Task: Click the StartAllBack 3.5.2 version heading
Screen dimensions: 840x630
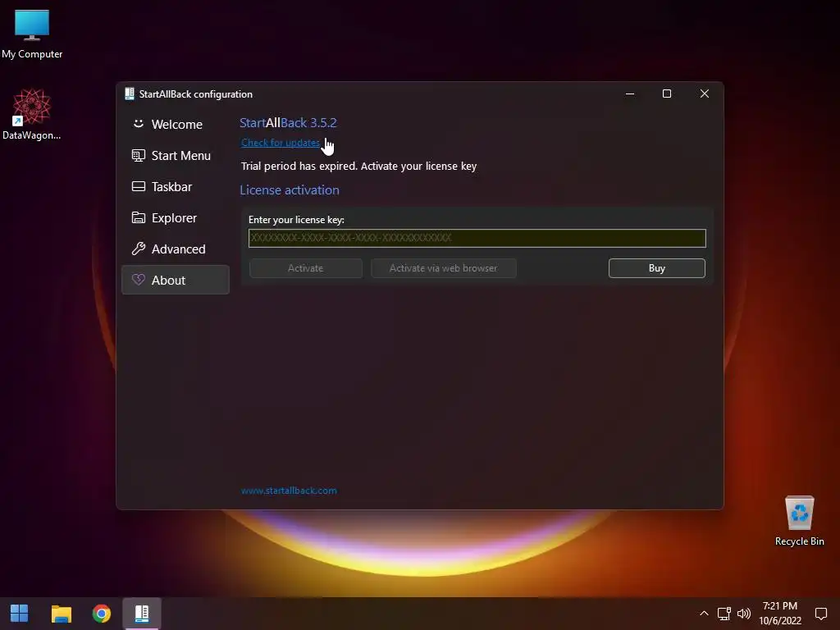Action: click(x=288, y=123)
